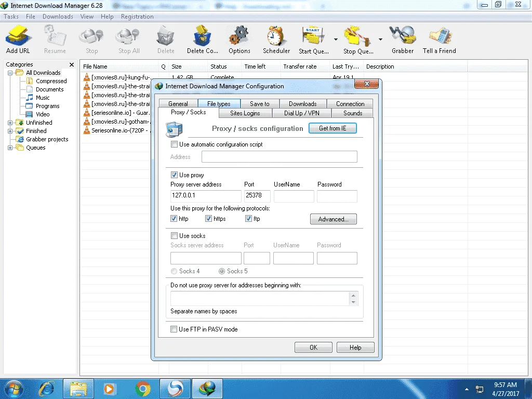Select the Compressed category folder
The image size is (532, 399).
pos(46,81)
